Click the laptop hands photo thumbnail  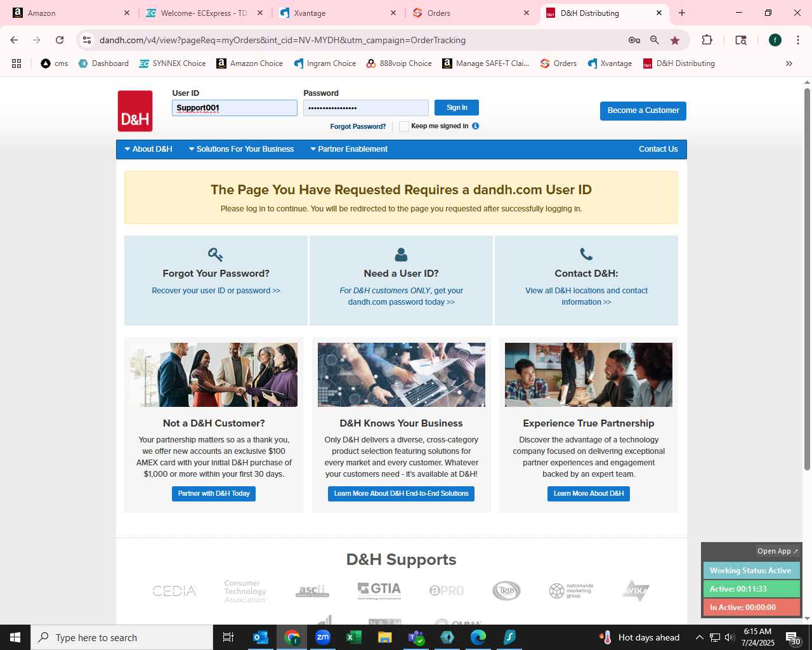(x=401, y=375)
